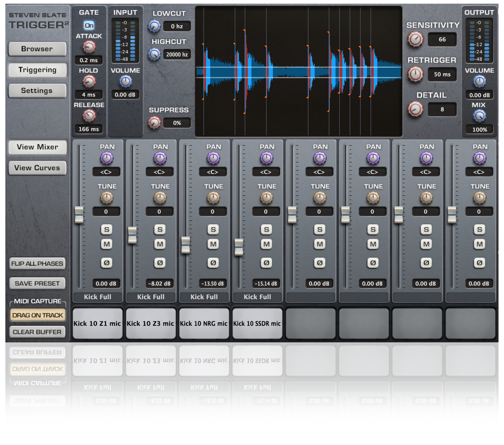Switch to the Triggering page
Screen dimensions: 504x445
37,70
